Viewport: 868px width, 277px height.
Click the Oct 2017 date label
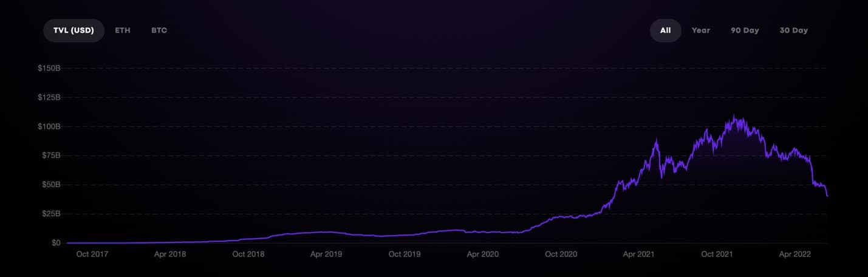tap(92, 254)
